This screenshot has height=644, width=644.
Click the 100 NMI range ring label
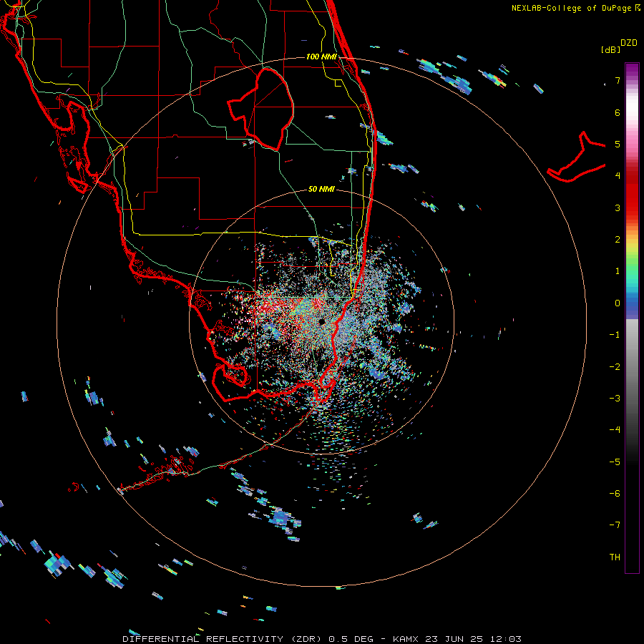click(x=321, y=57)
